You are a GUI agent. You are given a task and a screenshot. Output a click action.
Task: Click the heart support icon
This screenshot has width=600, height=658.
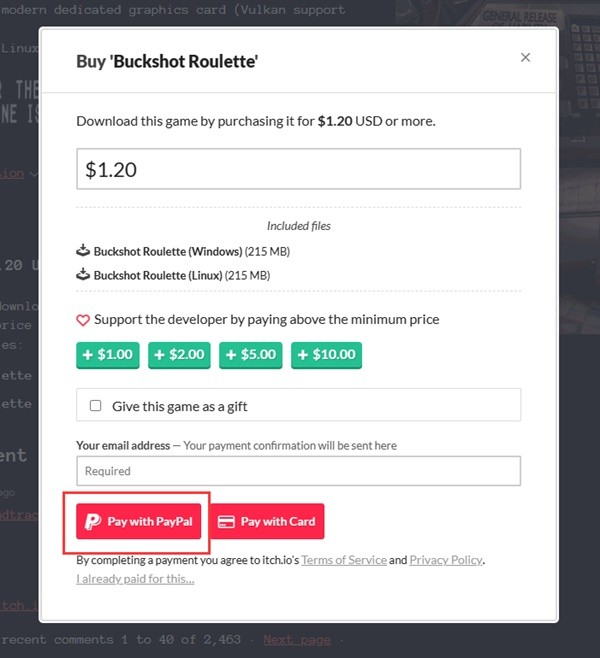pos(83,320)
